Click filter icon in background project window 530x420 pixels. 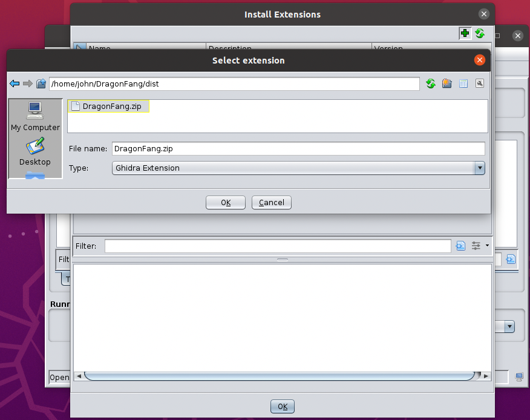coord(511,260)
